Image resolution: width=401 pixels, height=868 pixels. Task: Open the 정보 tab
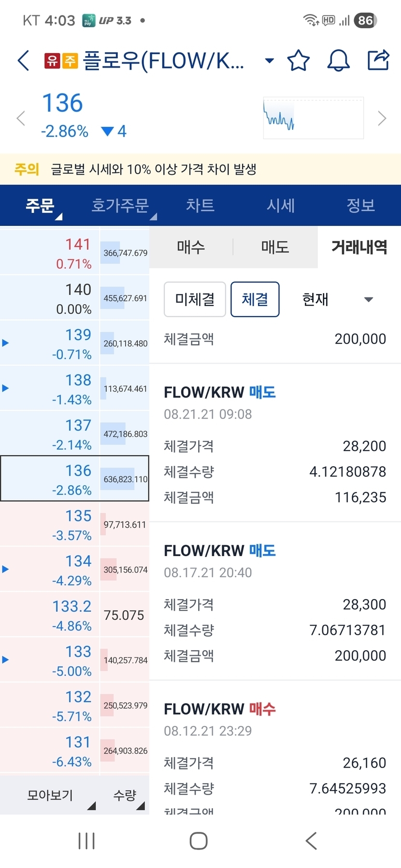[360, 205]
